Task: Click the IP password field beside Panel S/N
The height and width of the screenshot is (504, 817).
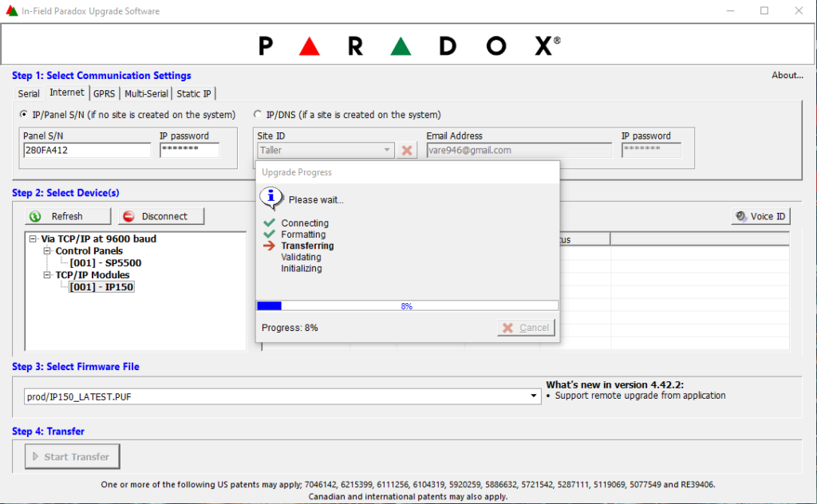Action: point(190,150)
